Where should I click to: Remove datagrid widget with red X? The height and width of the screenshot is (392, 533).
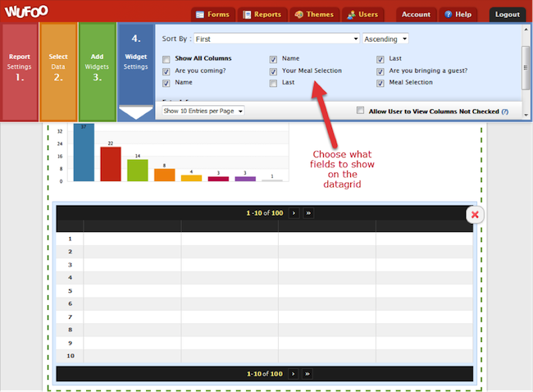coord(474,214)
